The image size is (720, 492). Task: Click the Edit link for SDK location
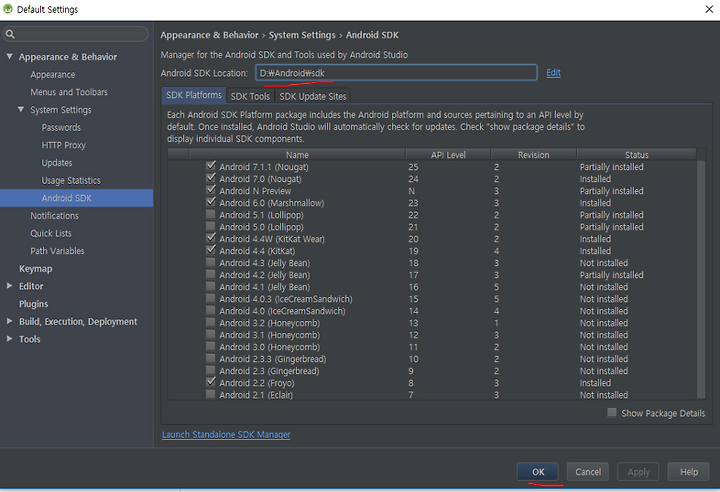[553, 73]
